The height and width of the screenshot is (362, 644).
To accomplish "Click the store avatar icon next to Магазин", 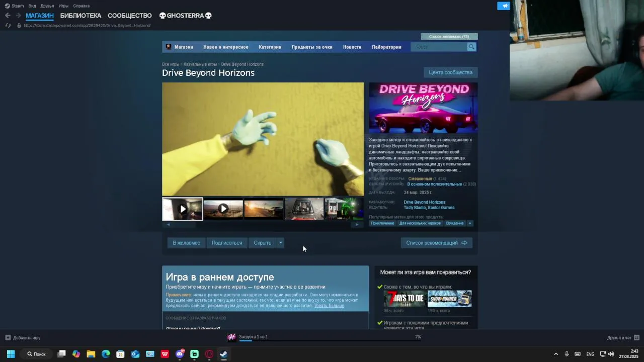I will pyautogui.click(x=169, y=47).
